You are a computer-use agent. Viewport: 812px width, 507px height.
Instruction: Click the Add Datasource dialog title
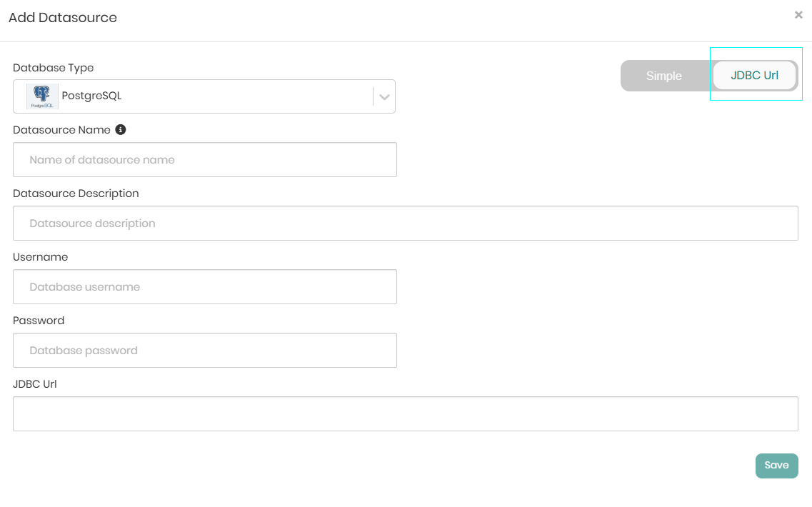coord(63,18)
